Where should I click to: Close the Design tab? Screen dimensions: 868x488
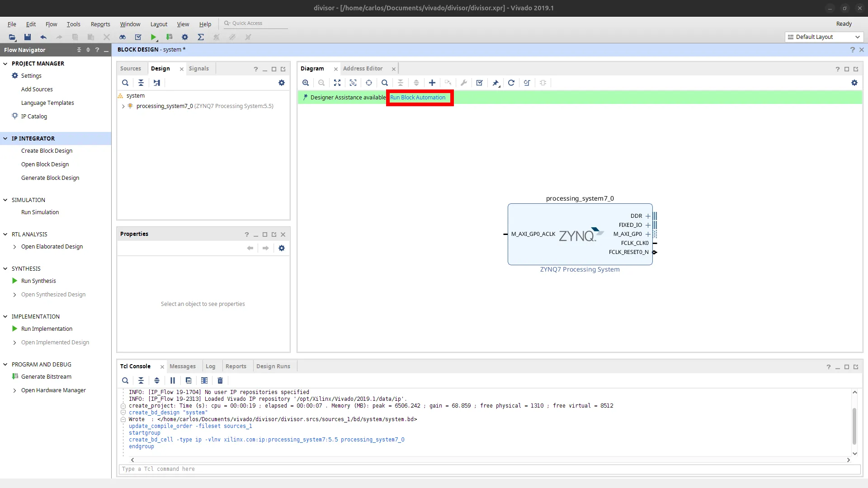(x=182, y=69)
